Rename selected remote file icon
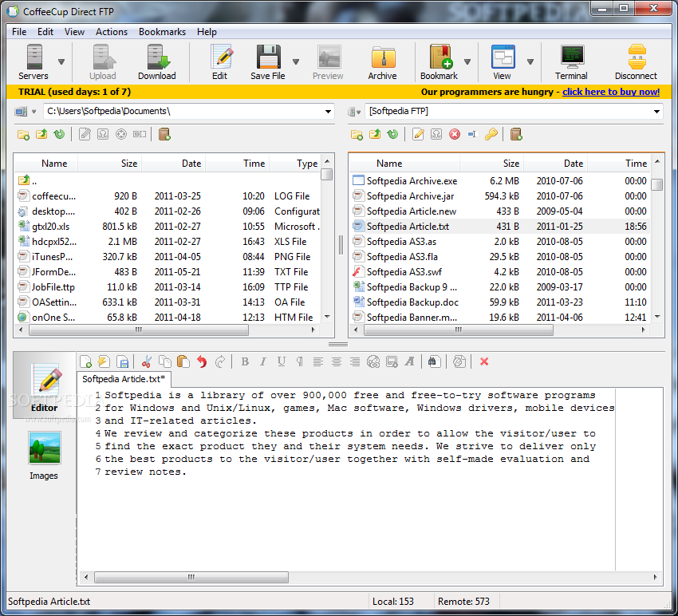Screen dimensions: 678x616 tap(472, 134)
